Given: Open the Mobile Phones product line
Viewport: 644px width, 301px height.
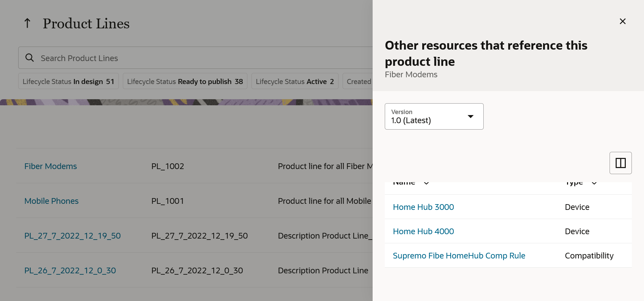Looking at the screenshot, I should point(51,201).
